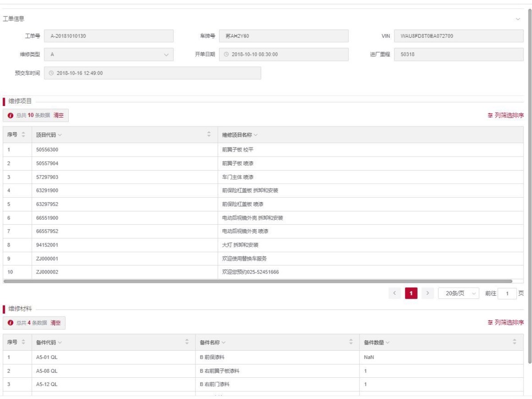
Task: Click sort arrows at right of 备件代码 column
Action: [187, 342]
